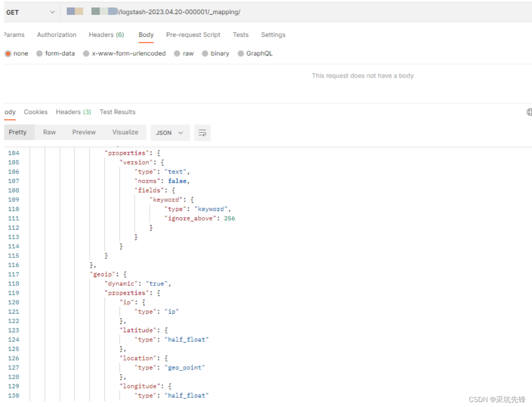Click the "version" key on line 105
Screen dimensions: 532x407
pos(136,162)
